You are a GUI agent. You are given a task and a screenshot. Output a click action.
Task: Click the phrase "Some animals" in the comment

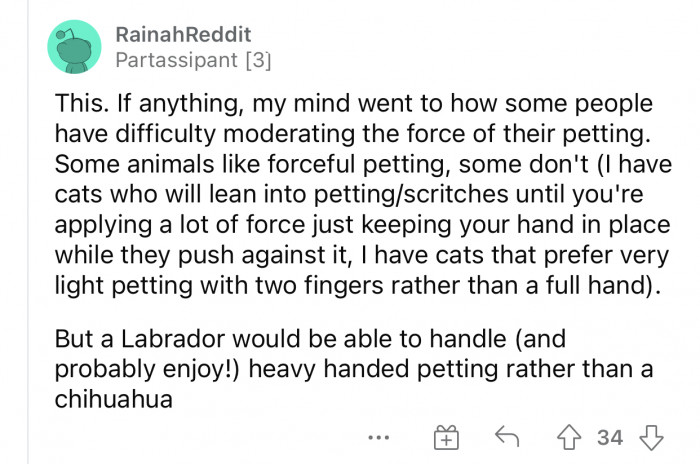pos(134,164)
